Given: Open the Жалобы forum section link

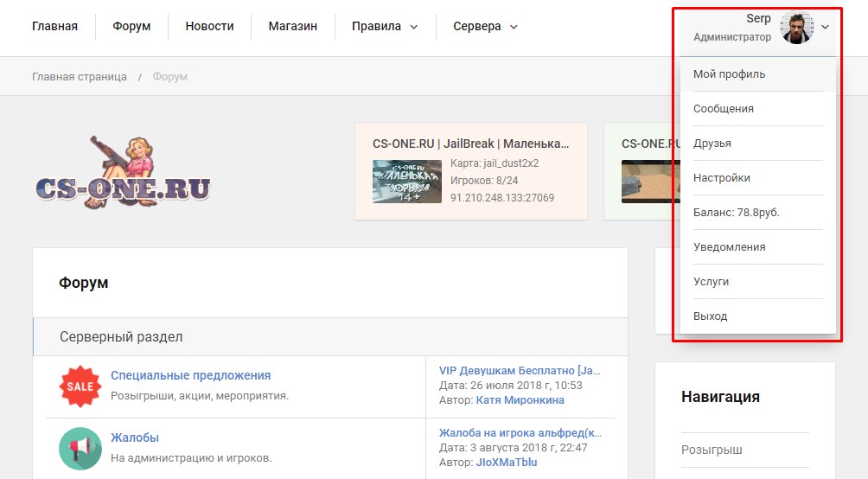Looking at the screenshot, I should point(135,437).
